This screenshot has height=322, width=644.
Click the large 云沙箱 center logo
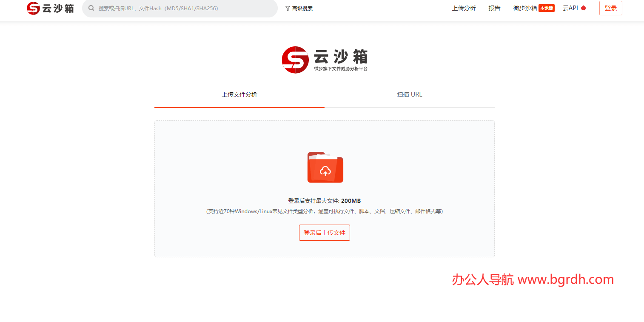(325, 60)
